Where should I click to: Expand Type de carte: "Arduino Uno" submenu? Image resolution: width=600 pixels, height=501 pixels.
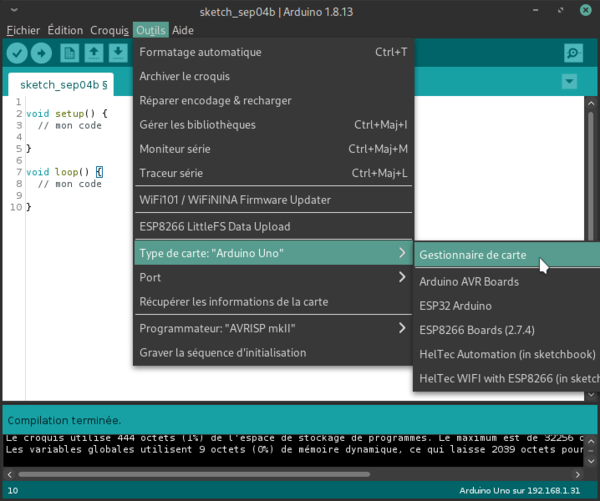273,253
